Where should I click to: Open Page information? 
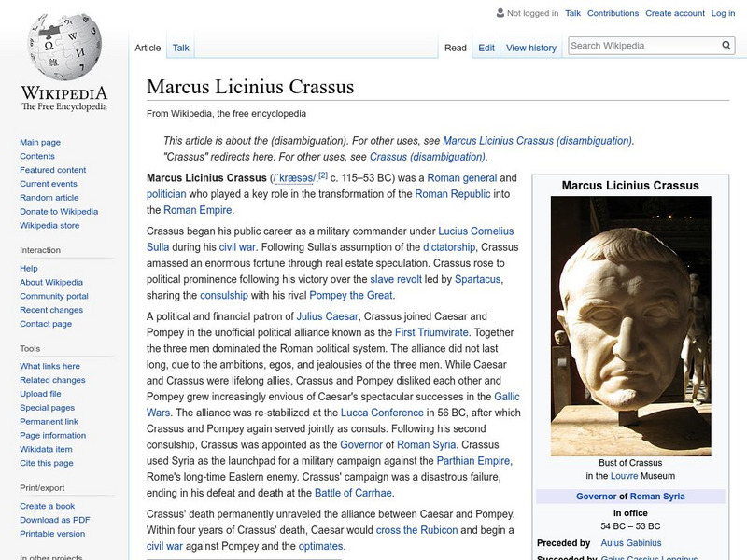[x=53, y=435]
